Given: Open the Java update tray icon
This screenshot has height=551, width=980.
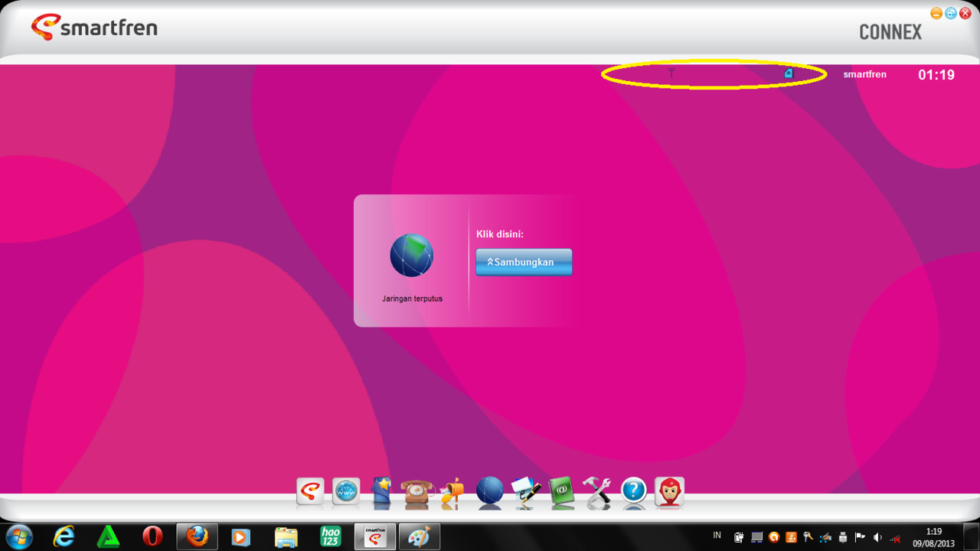Looking at the screenshot, I should pos(791,537).
